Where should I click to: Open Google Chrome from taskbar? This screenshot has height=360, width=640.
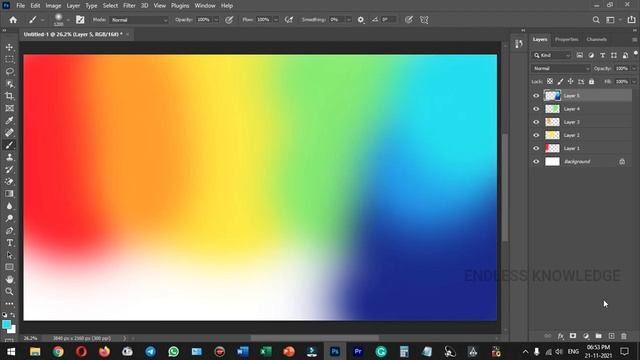click(x=58, y=351)
